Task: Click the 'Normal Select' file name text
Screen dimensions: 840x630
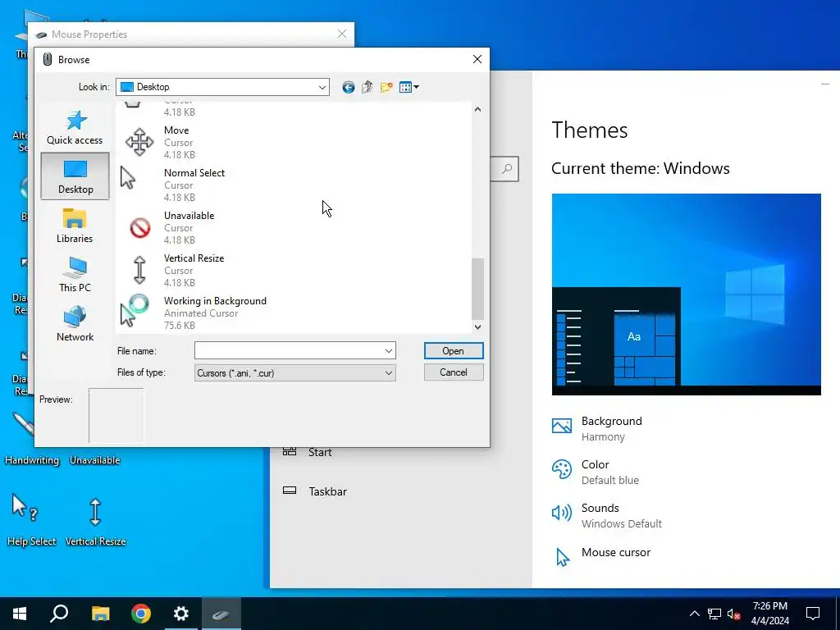Action: click(x=194, y=173)
